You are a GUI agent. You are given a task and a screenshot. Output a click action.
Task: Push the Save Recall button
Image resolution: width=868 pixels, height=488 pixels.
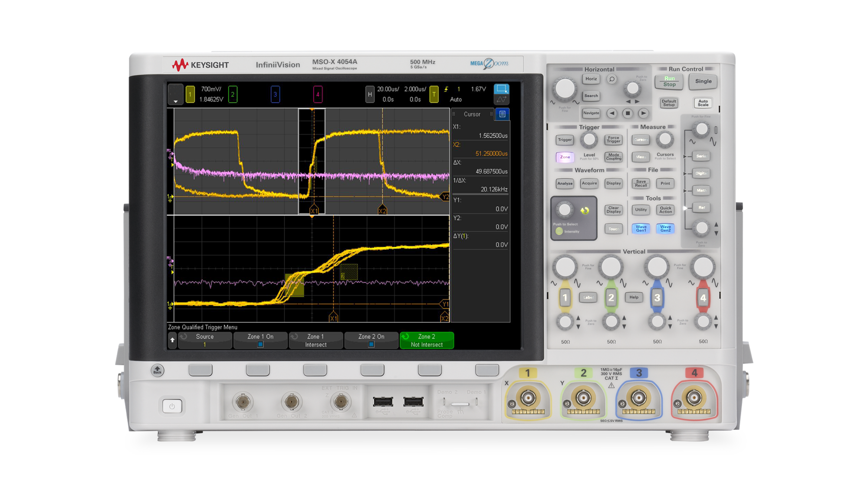click(x=641, y=183)
